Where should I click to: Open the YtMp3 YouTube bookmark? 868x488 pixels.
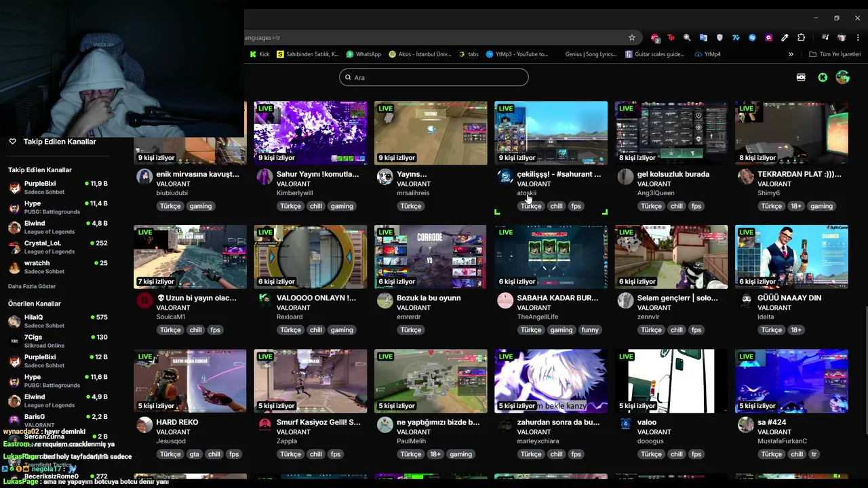pos(517,54)
